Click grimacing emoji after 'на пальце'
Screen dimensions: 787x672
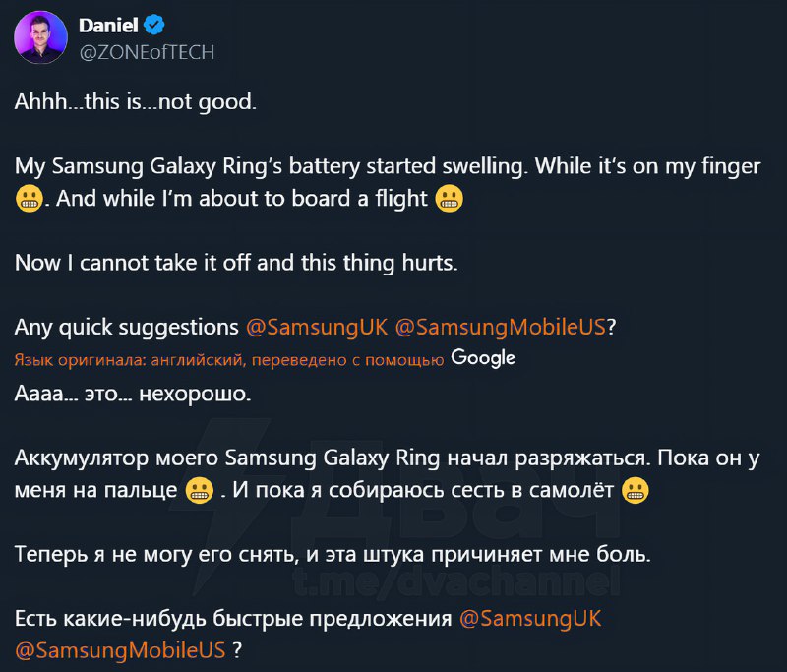tap(199, 490)
